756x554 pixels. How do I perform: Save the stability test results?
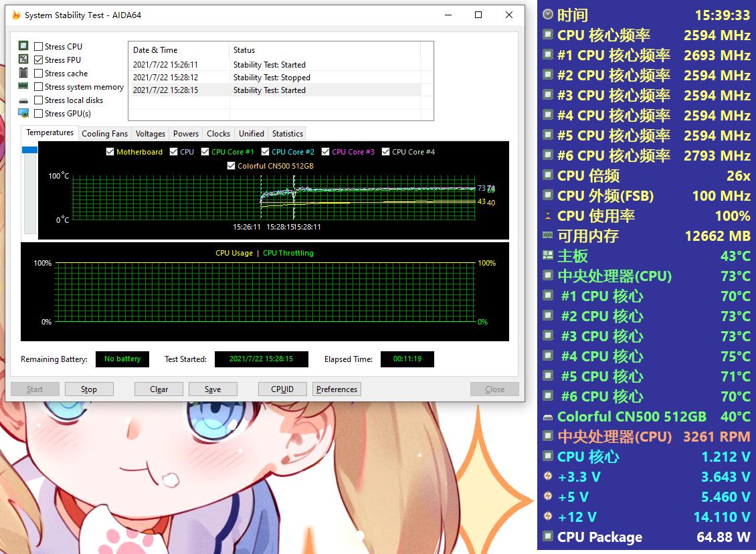point(213,389)
